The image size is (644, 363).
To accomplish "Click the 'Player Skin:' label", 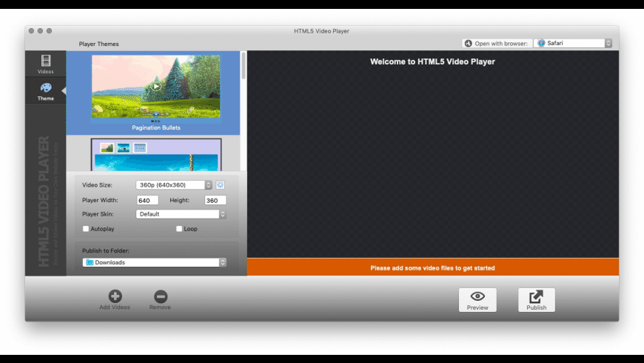I will click(x=98, y=214).
